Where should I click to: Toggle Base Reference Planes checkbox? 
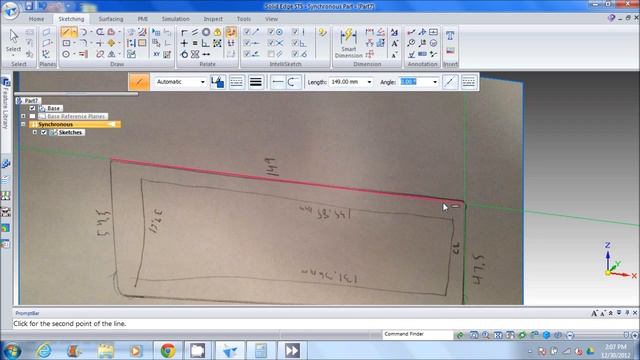click(x=32, y=116)
